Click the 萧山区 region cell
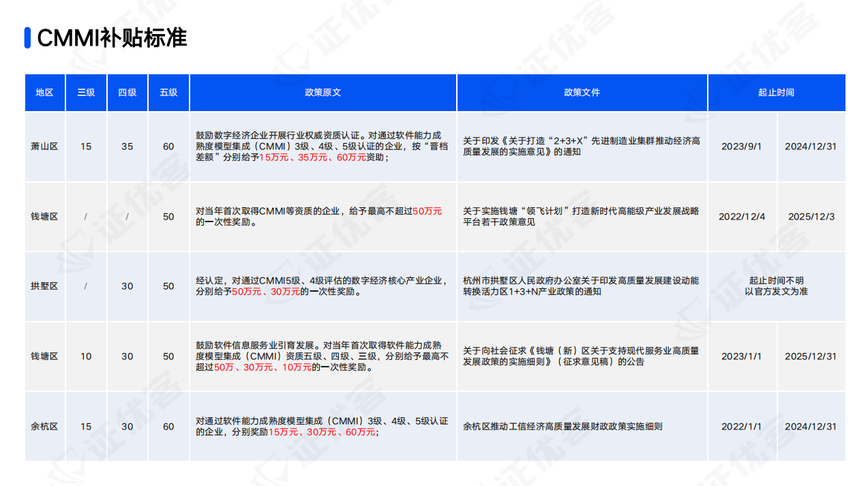This screenshot has height=486, width=868. [44, 147]
